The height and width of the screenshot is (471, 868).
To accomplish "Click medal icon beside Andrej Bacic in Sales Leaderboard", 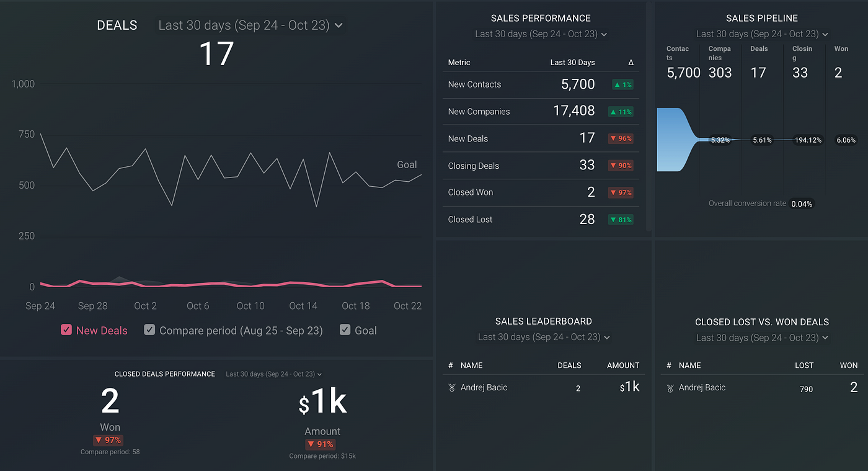I will pos(451,388).
